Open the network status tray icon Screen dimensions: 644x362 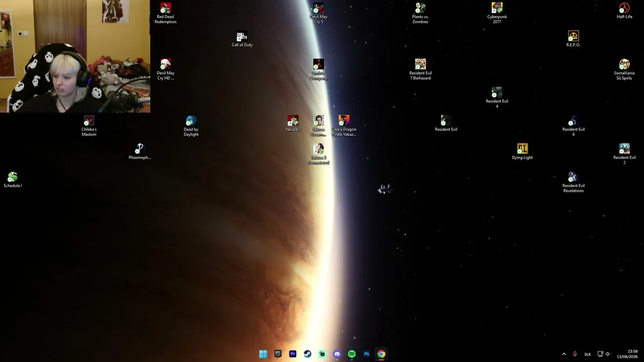pos(600,354)
